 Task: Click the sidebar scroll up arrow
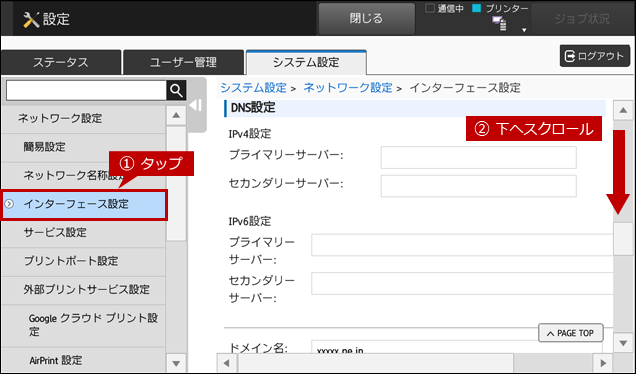[x=176, y=116]
